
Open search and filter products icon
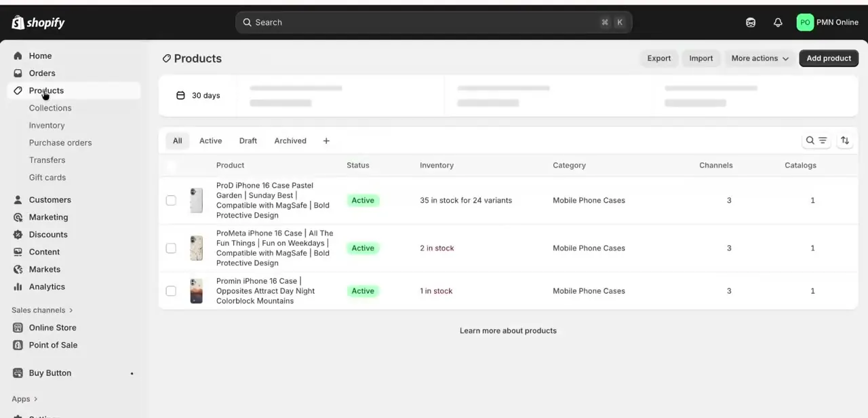pyautogui.click(x=816, y=140)
